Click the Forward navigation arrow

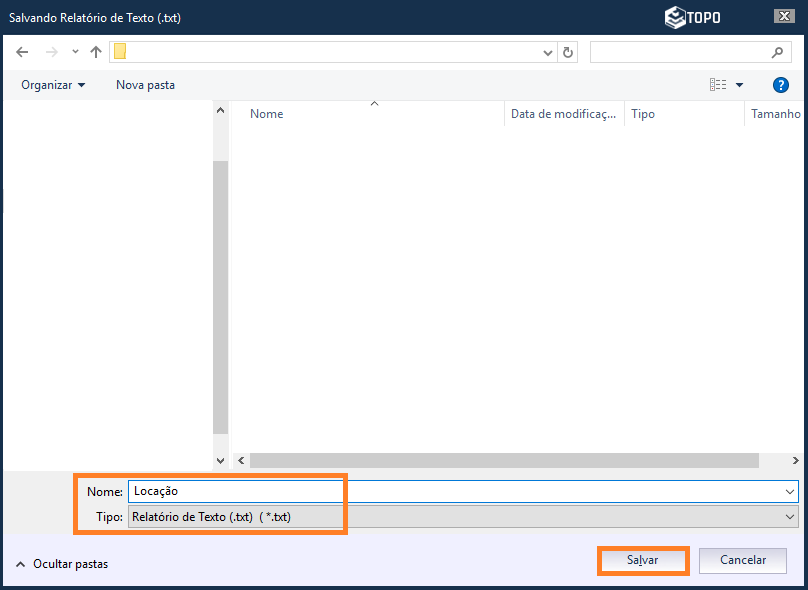(x=52, y=52)
